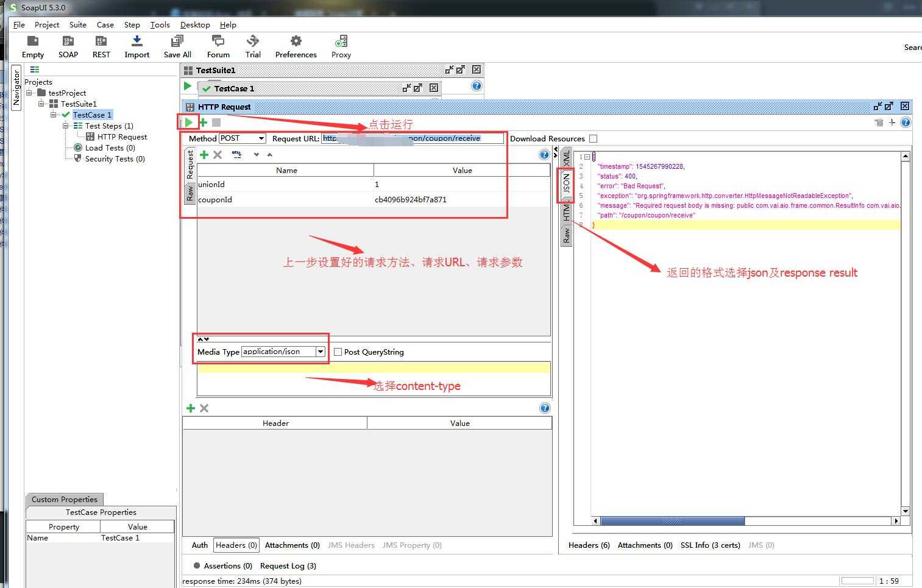The width and height of the screenshot is (922, 588).
Task: Run the HTTP Request with green play
Action: [189, 122]
